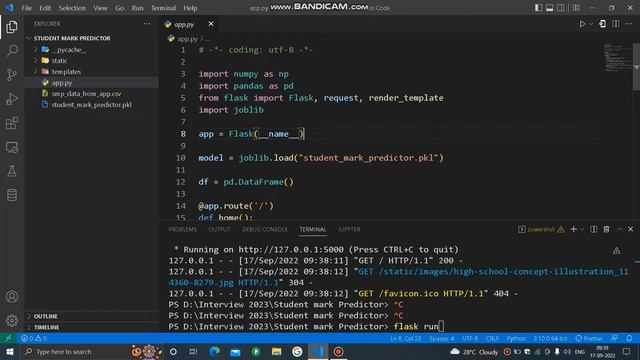640x360 pixels.
Task: Close the app.py editor tab
Action: (211, 24)
